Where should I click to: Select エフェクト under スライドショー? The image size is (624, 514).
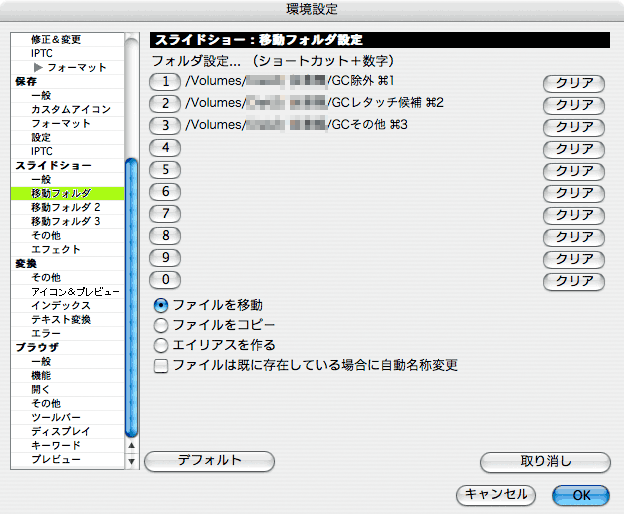point(56,249)
